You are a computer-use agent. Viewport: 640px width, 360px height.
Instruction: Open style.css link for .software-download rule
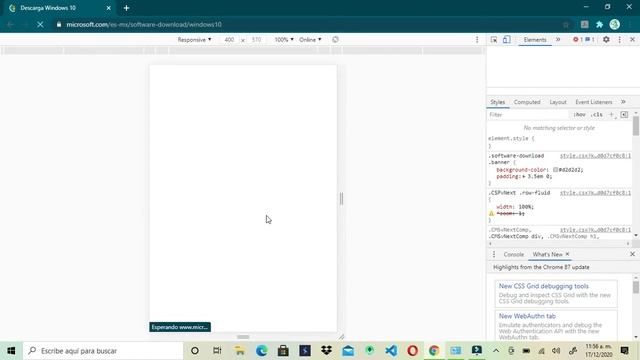click(595, 156)
